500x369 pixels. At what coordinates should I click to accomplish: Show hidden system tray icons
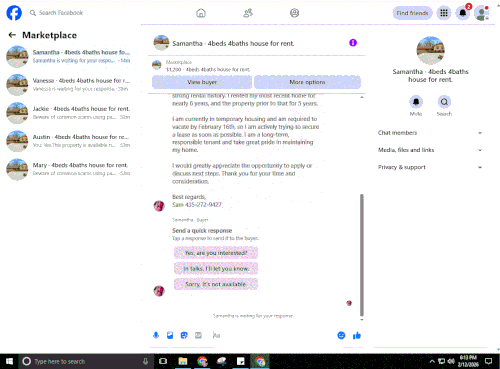coord(432,361)
